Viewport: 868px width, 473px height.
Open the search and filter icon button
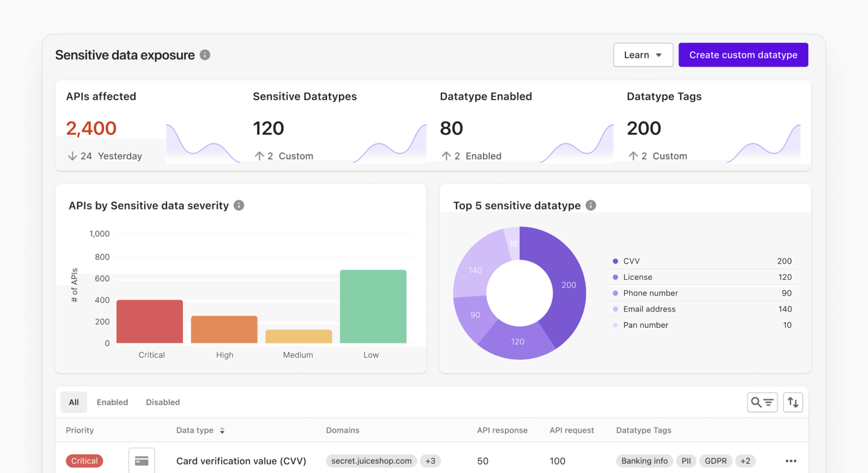coord(762,402)
